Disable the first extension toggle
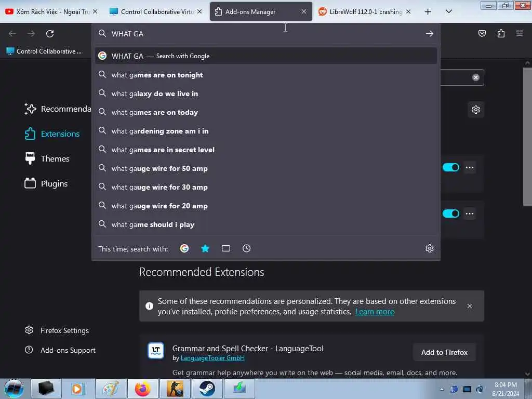The image size is (532, 399). click(x=450, y=167)
